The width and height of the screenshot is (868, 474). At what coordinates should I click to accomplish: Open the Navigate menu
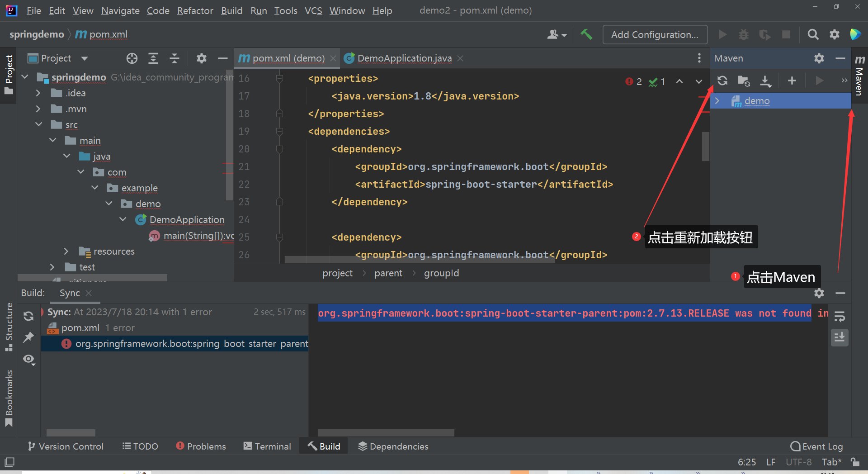[x=120, y=10]
